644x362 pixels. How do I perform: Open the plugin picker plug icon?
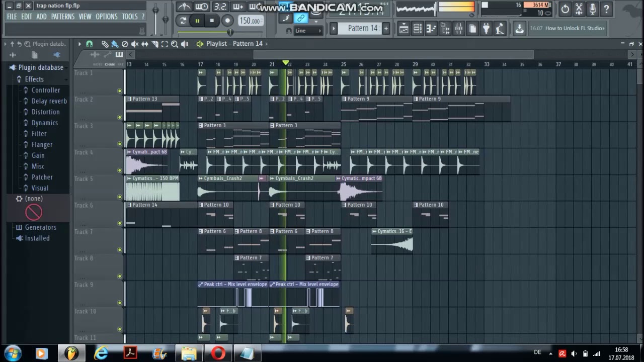click(486, 29)
